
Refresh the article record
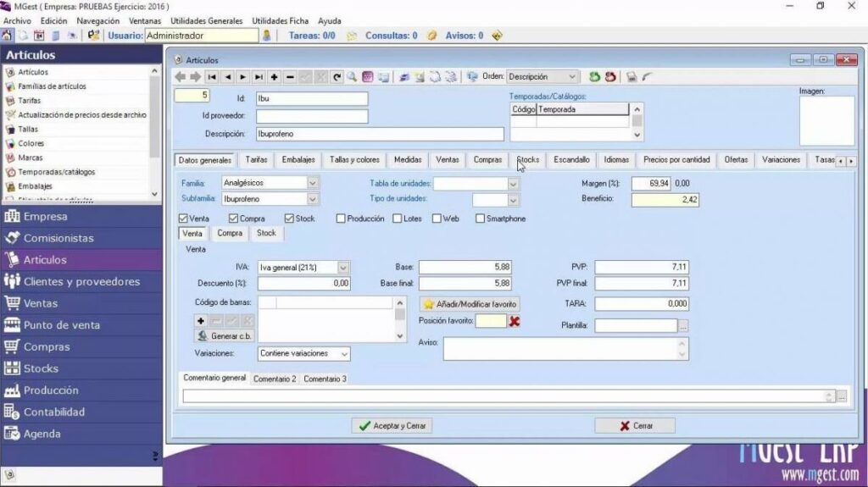(337, 77)
